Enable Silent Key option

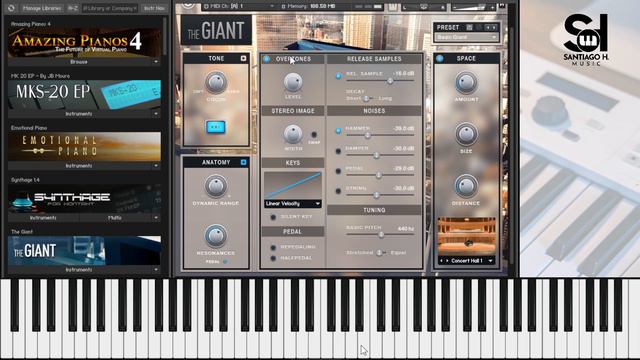[273, 217]
